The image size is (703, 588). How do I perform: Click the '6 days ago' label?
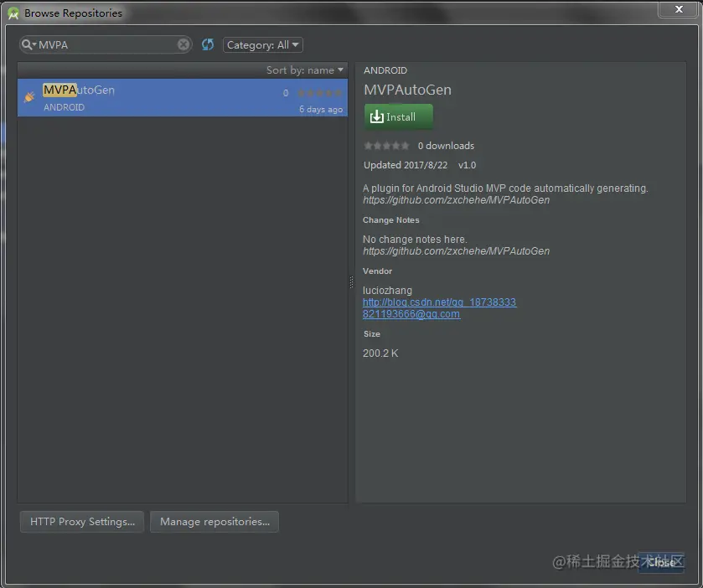(x=321, y=109)
